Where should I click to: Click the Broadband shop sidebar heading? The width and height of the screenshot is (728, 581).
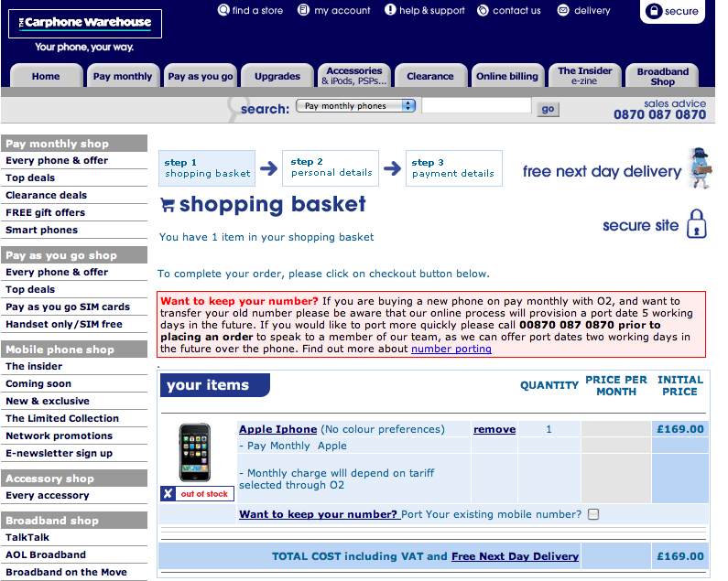[x=74, y=521]
